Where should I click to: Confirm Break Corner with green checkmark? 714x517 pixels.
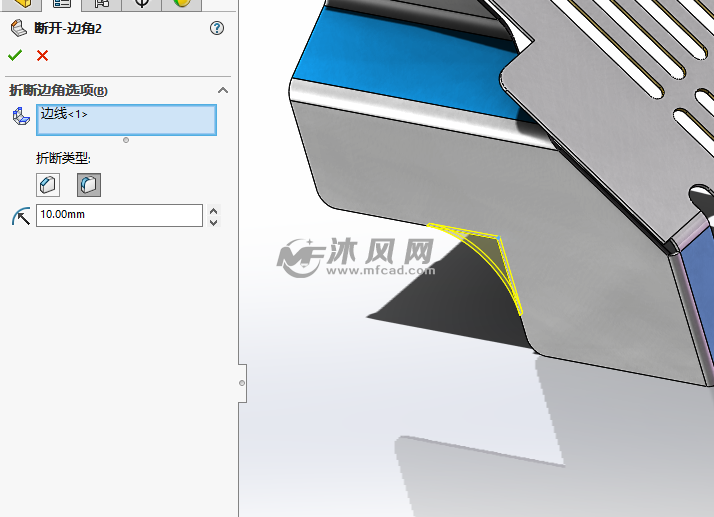[15, 55]
